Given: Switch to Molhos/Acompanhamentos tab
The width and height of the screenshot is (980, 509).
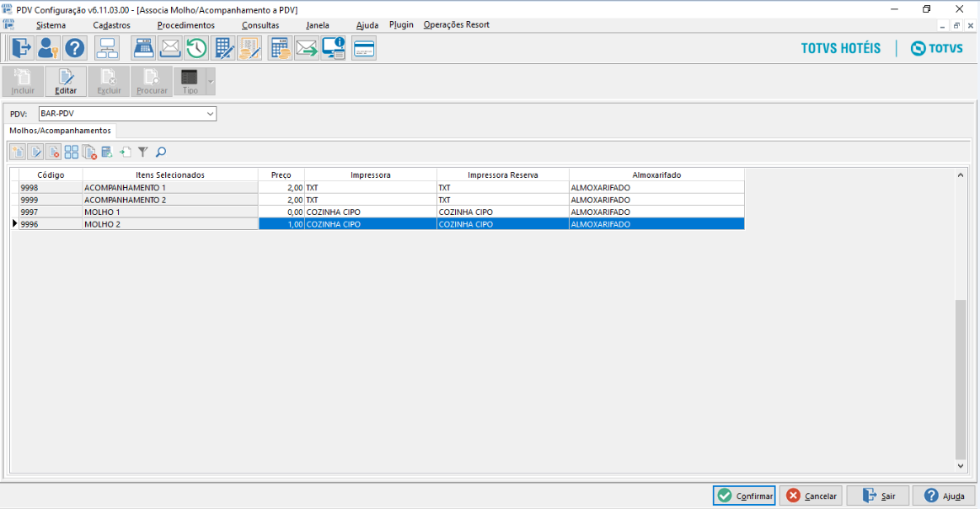Looking at the screenshot, I should [x=60, y=130].
